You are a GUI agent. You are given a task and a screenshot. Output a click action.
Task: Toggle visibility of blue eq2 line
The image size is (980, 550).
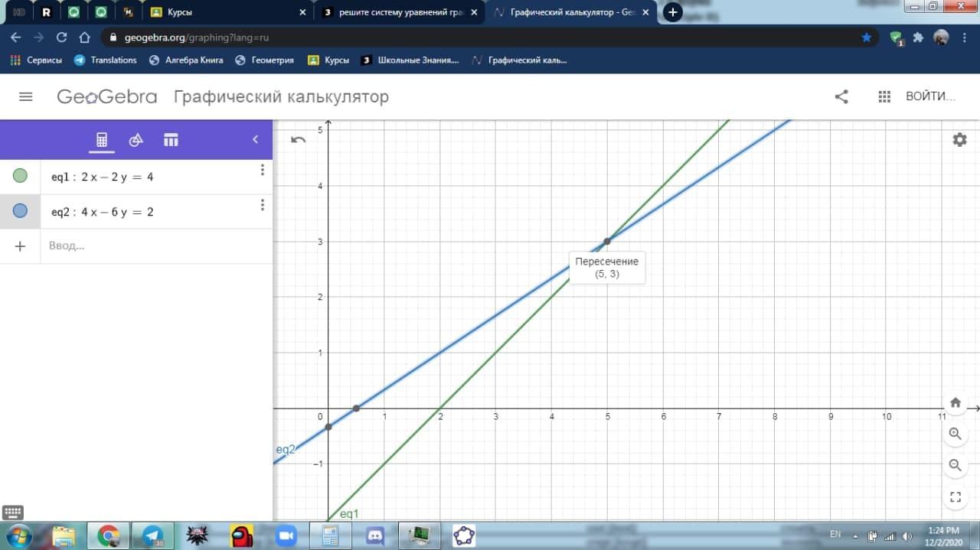(x=20, y=211)
